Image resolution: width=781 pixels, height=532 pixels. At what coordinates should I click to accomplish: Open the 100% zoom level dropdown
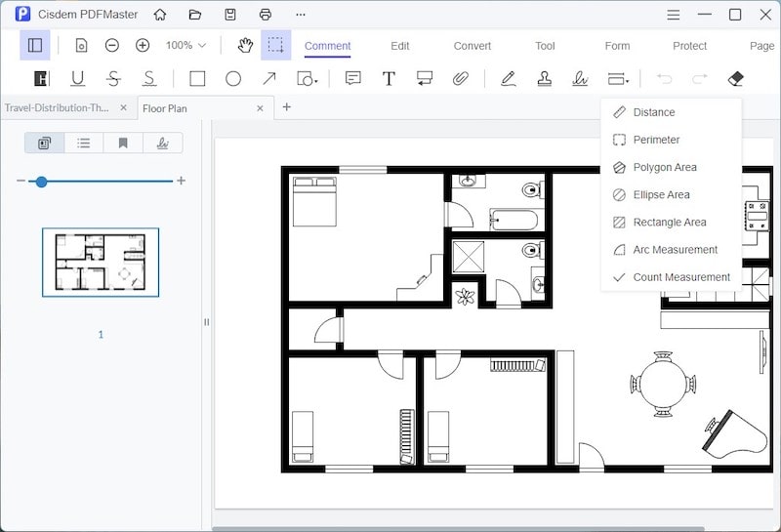click(x=185, y=45)
